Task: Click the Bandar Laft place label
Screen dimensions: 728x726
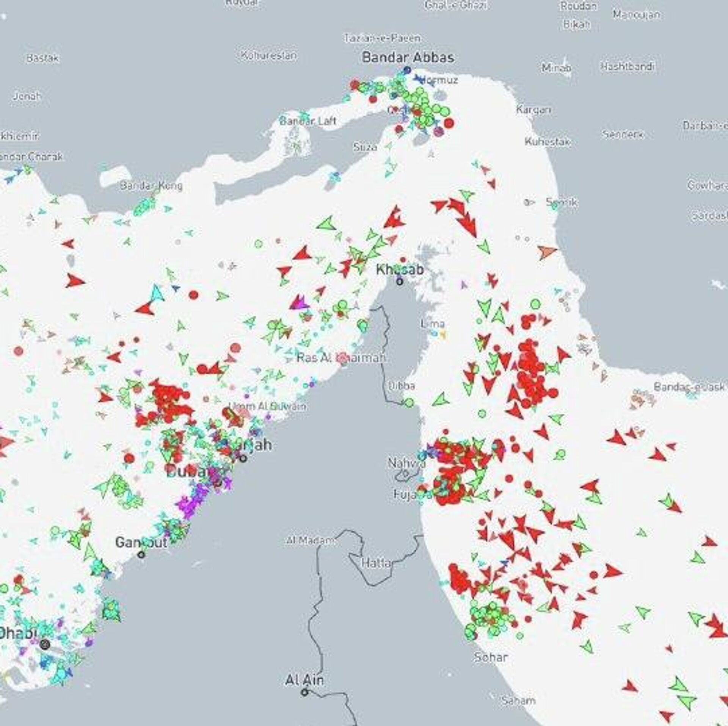Action: click(308, 121)
